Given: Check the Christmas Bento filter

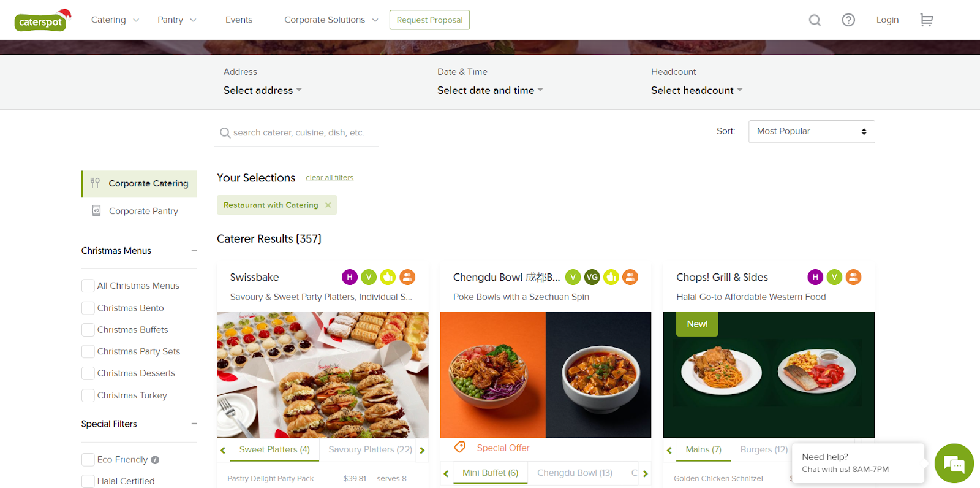Looking at the screenshot, I should 88,308.
